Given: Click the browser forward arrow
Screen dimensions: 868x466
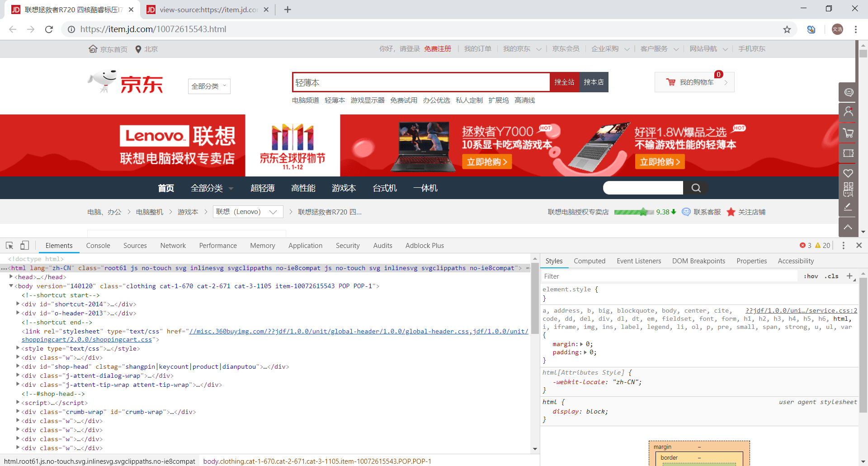Looking at the screenshot, I should [x=31, y=29].
